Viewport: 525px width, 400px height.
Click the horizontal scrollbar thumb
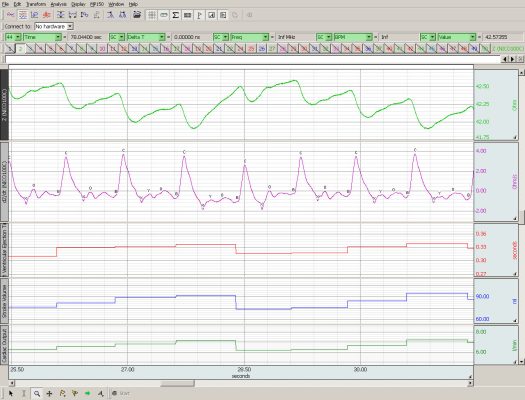(x=177, y=383)
